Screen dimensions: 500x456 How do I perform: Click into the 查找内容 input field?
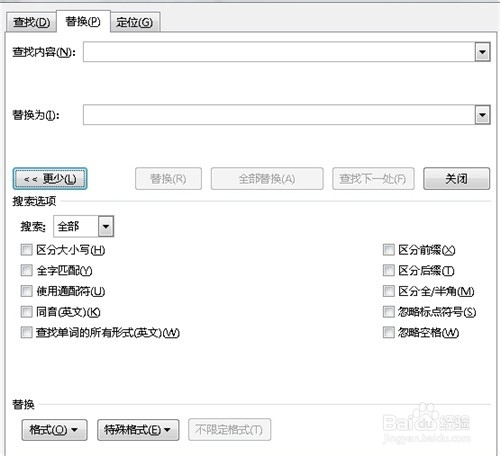279,52
